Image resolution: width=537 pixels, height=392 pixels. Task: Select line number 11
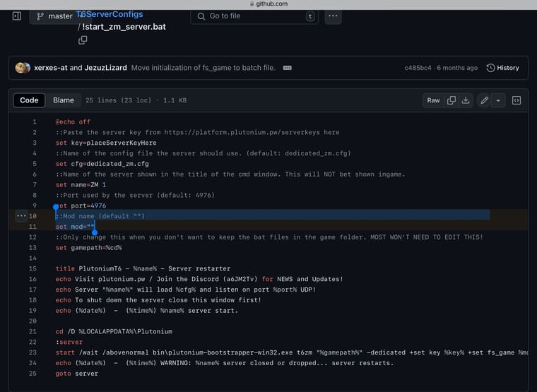33,227
